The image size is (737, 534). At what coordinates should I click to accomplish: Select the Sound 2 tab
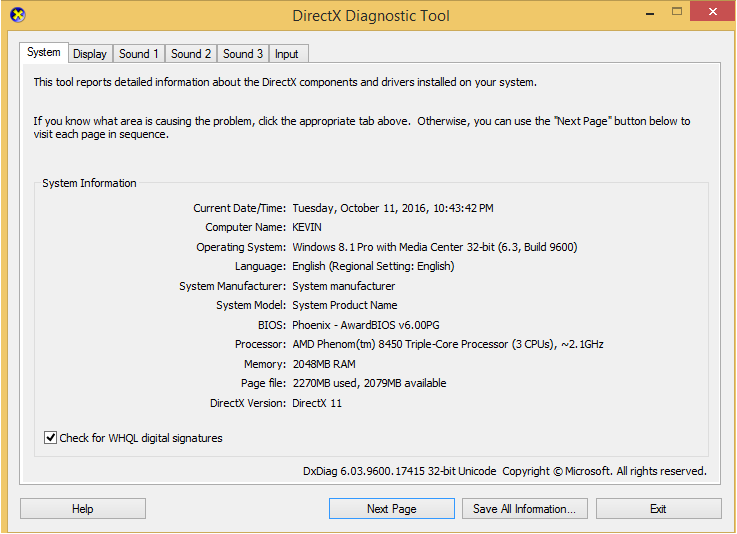[x=190, y=54]
